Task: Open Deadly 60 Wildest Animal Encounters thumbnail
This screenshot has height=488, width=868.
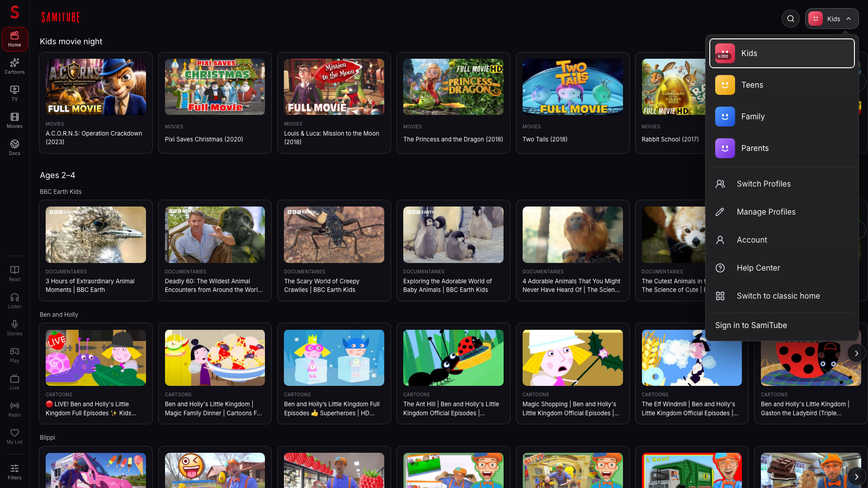Action: pyautogui.click(x=215, y=235)
